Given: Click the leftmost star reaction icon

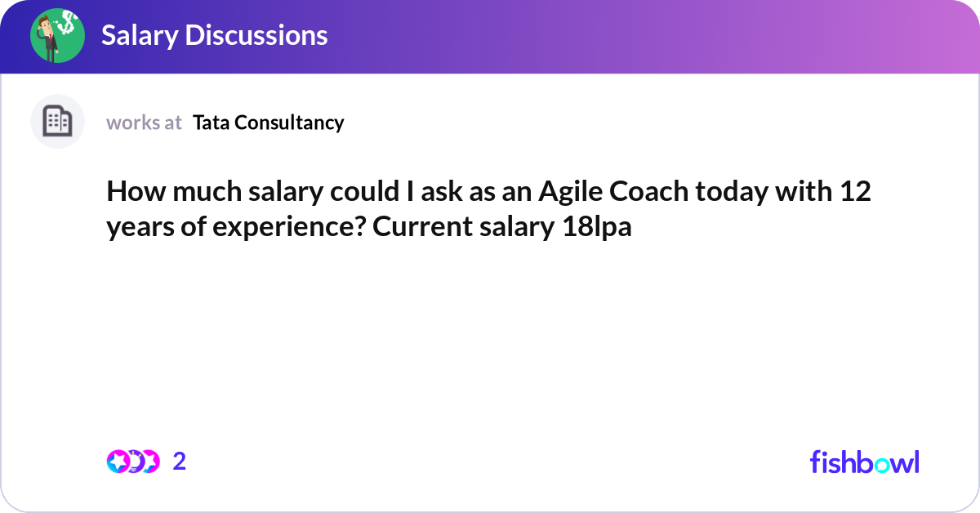Looking at the screenshot, I should pyautogui.click(x=117, y=462).
